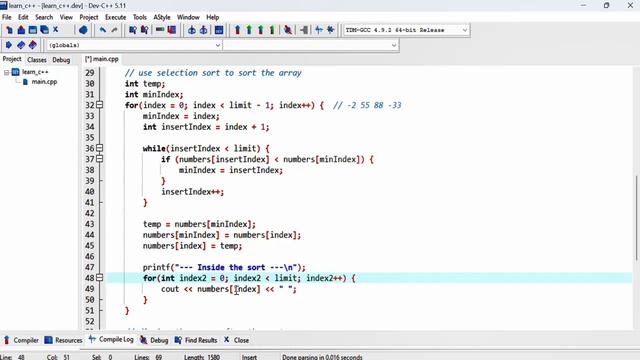Viewport: 640px width, 360px height.
Task: Open the Compiler bottom tab
Action: pyautogui.click(x=21, y=340)
